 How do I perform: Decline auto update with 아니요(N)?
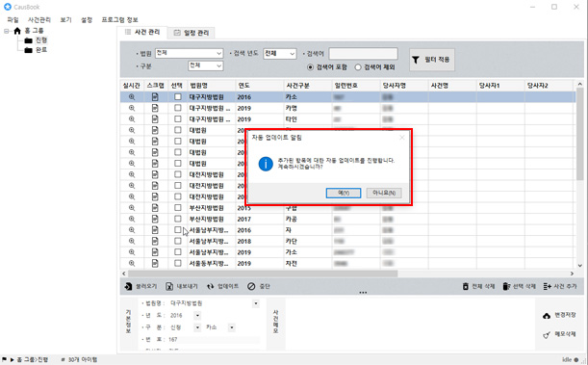(384, 193)
